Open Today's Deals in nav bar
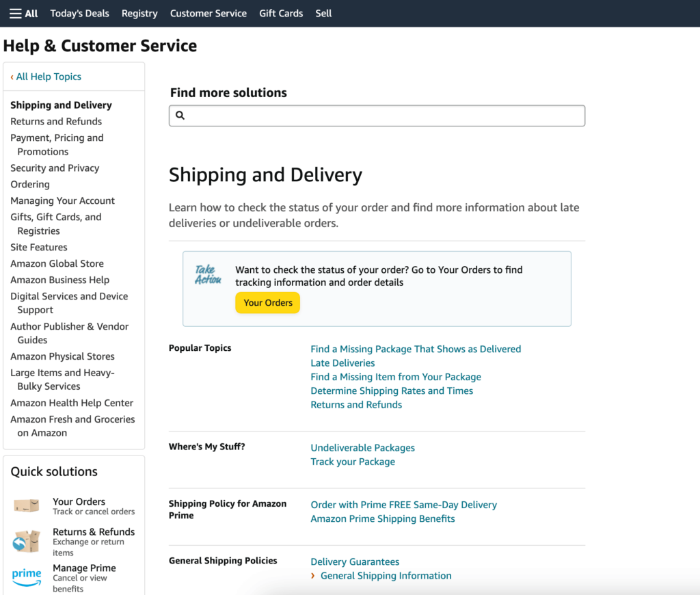Viewport: 700px width, 595px height. coord(79,14)
